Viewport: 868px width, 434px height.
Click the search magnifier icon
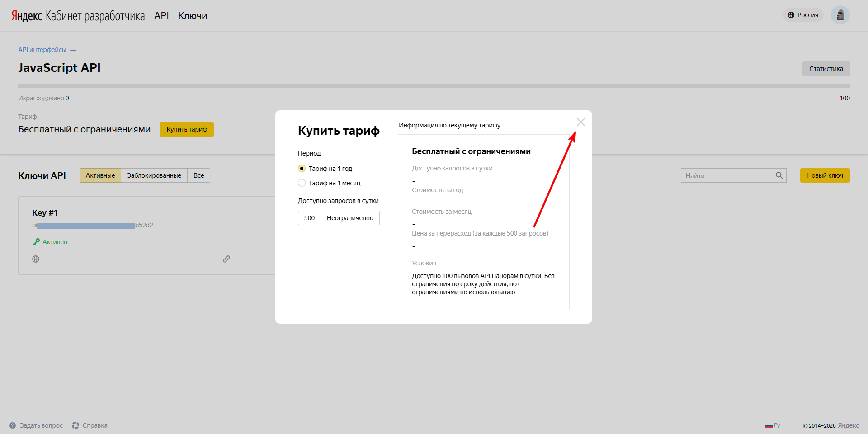point(779,175)
